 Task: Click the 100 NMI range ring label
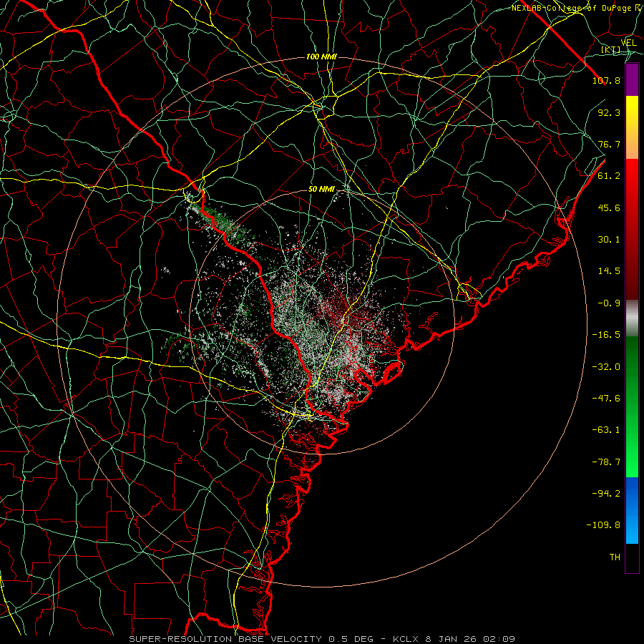tap(321, 57)
